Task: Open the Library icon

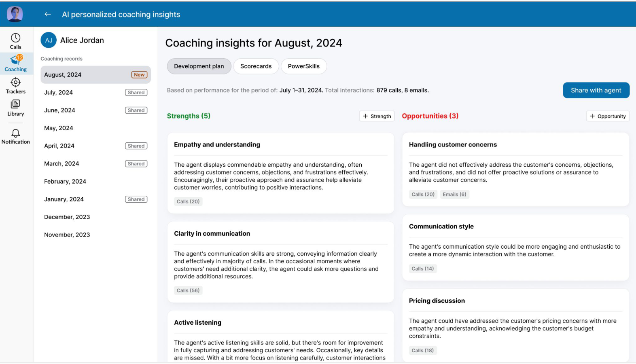Action: (15, 104)
